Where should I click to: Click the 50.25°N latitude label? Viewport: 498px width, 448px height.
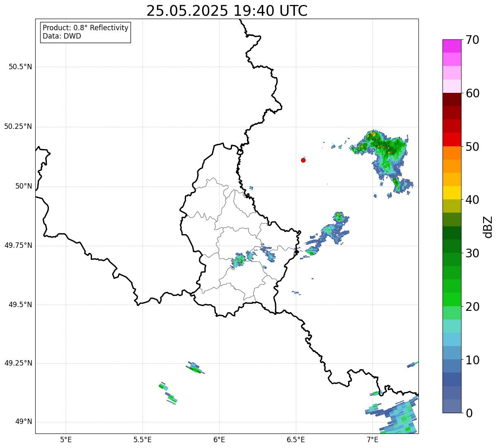(18, 126)
